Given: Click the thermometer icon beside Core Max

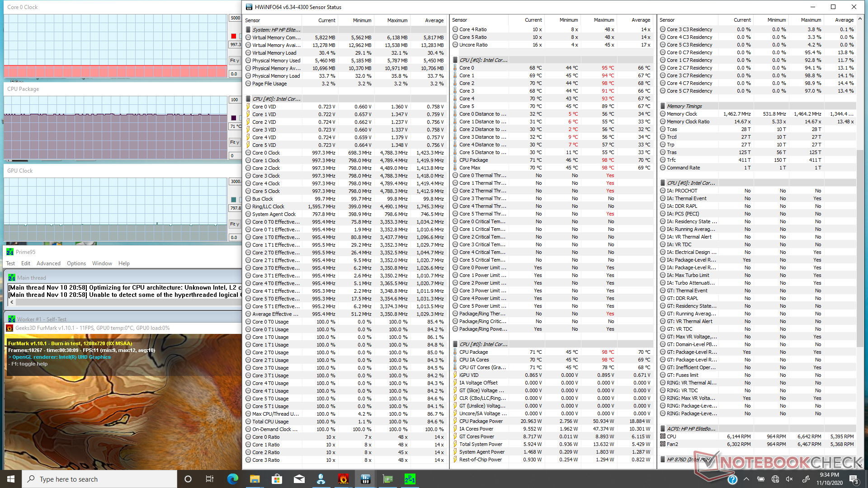Looking at the screenshot, I should [x=455, y=168].
